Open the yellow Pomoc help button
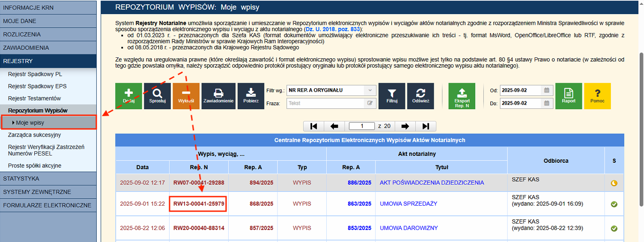Screen dimensions: 644x242 597,96
